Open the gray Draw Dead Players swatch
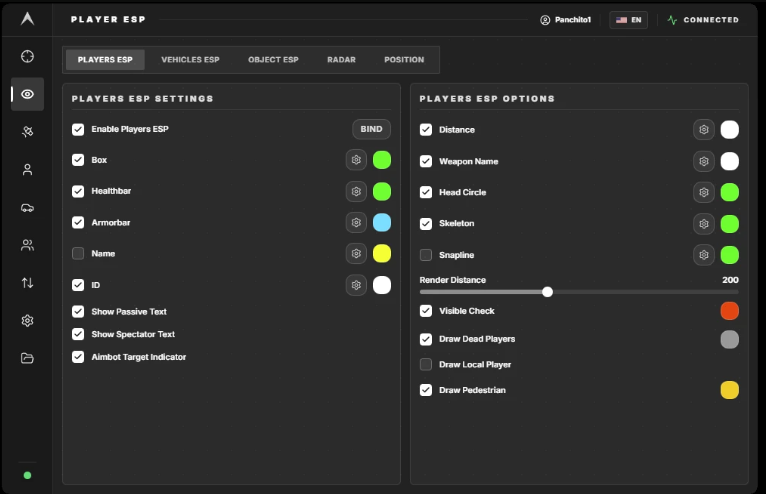This screenshot has width=766, height=494. (x=729, y=339)
